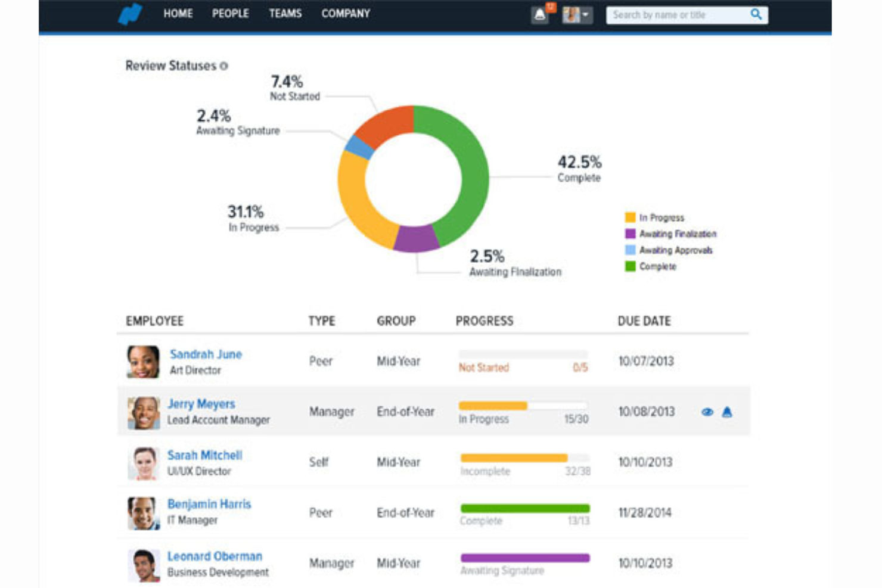
Task: Send a reminder bell for Jerry Meyers' review
Action: pos(727,412)
